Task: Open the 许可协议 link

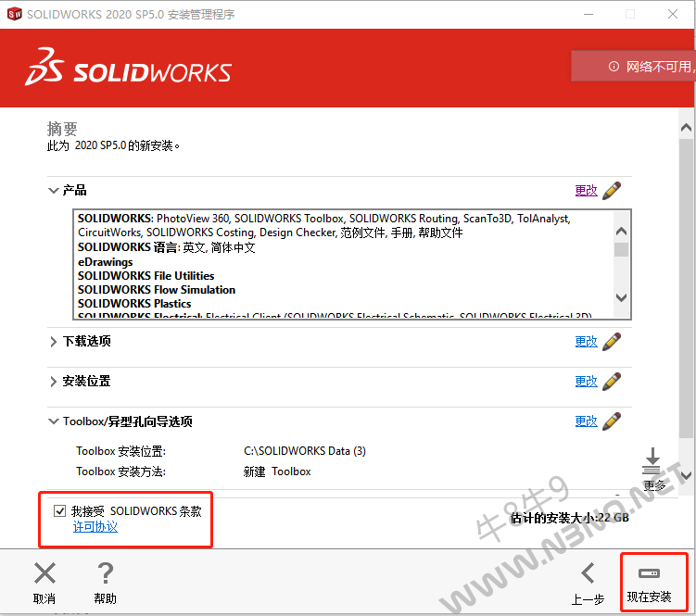Action: 95,527
